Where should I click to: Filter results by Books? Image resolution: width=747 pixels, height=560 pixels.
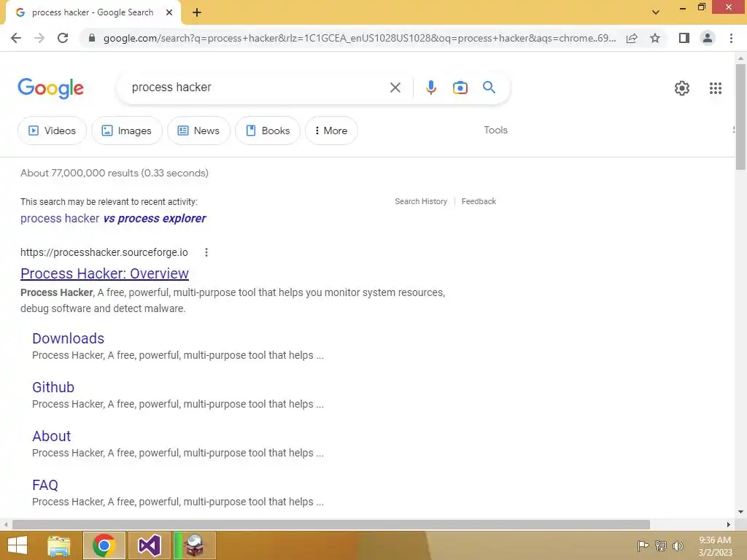pos(268,131)
